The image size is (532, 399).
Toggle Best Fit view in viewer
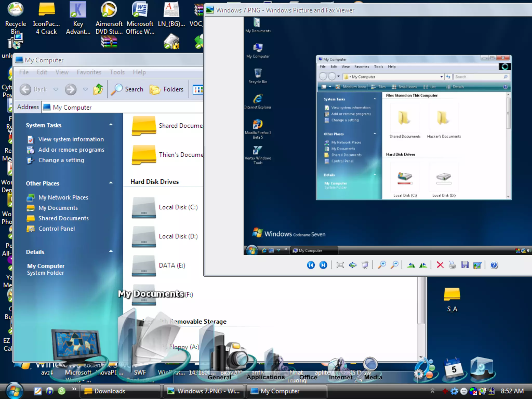340,265
